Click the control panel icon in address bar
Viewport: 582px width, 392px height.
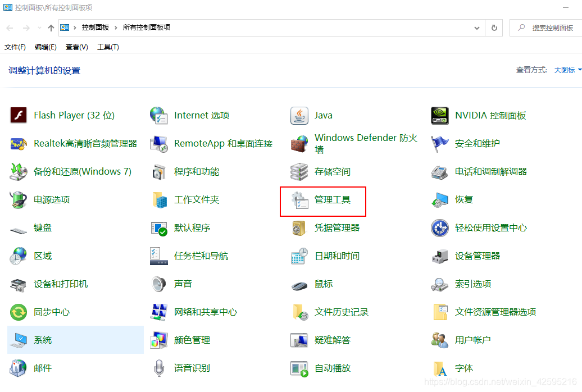click(65, 28)
